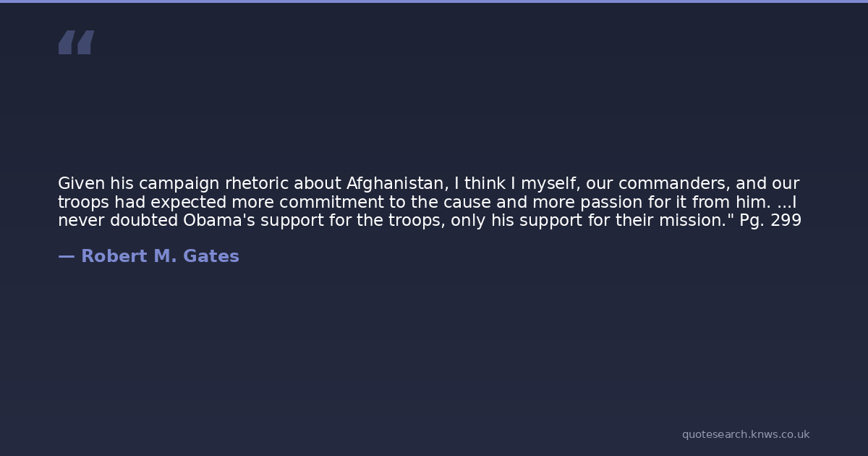
Task: Click the em dash before the author name
Action: pyautogui.click(x=66, y=256)
